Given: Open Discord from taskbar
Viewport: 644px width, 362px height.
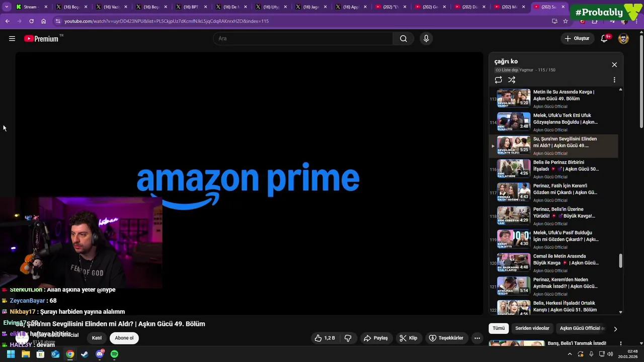Looking at the screenshot, I should click(x=100, y=354).
